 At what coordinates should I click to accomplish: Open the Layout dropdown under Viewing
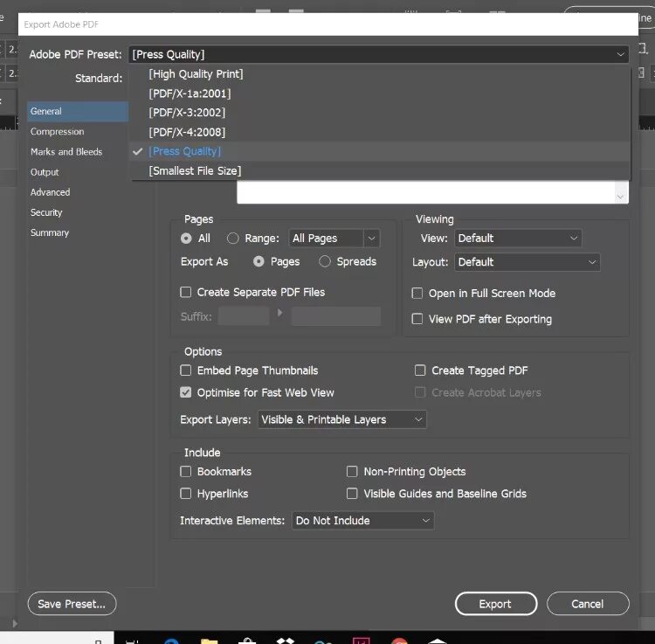(x=527, y=262)
